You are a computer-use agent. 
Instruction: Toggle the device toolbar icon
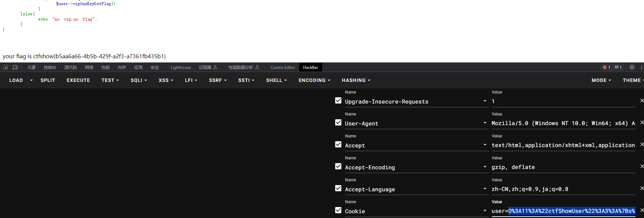(x=15, y=68)
